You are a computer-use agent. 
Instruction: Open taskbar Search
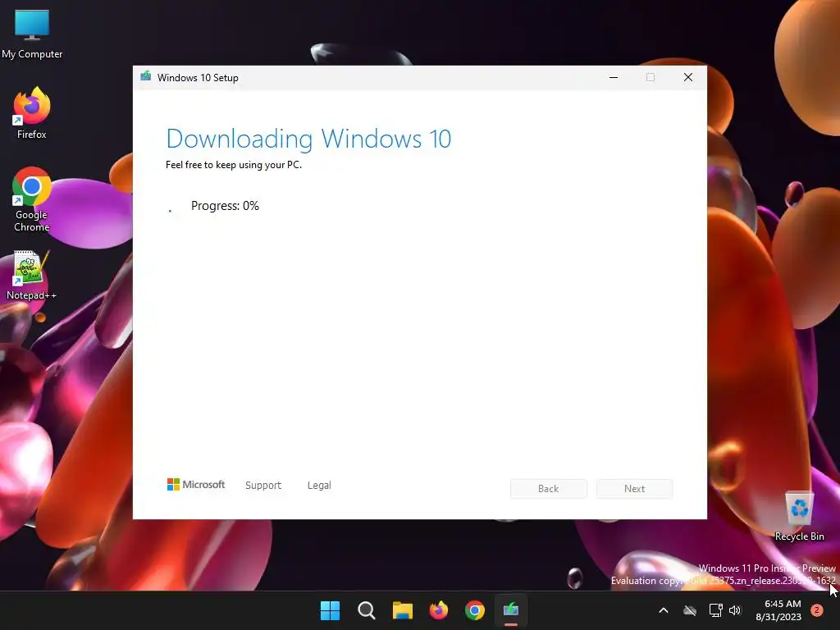(367, 610)
